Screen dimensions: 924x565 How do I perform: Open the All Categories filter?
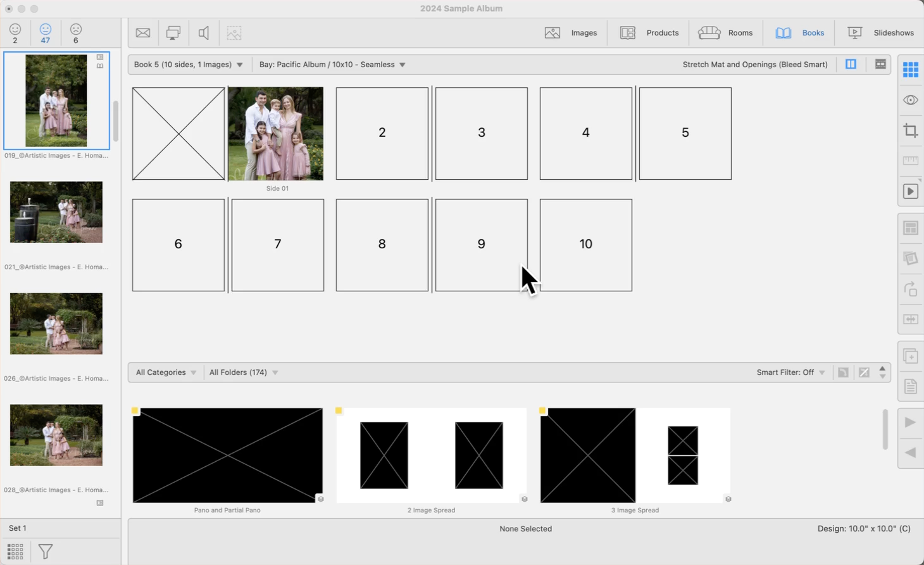tap(166, 372)
